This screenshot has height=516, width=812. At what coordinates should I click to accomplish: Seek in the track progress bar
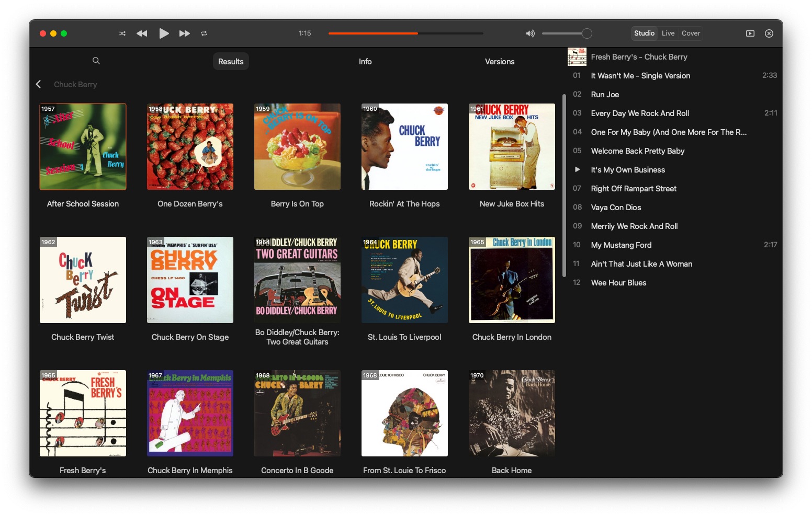[x=406, y=33]
